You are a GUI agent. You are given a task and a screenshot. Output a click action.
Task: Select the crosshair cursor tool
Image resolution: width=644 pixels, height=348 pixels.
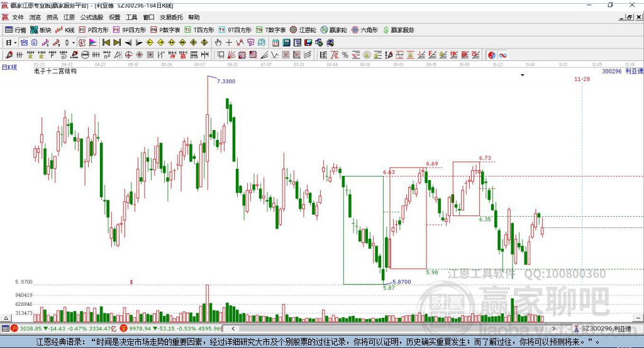229,43
